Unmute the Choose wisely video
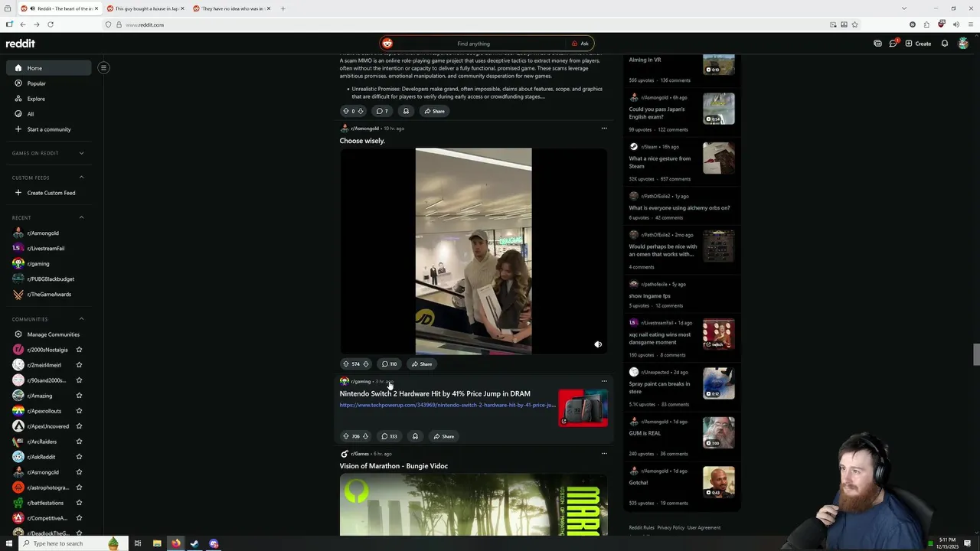 pyautogui.click(x=598, y=344)
